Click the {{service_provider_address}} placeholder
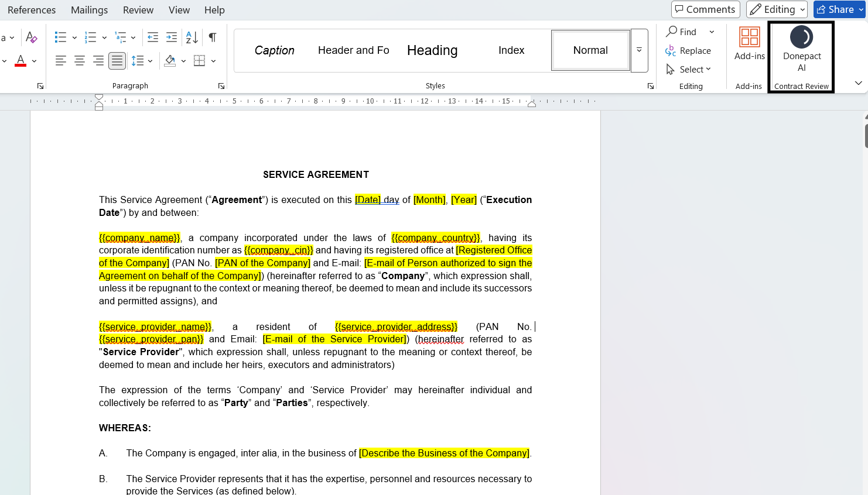The height and width of the screenshot is (495, 868). tap(396, 326)
